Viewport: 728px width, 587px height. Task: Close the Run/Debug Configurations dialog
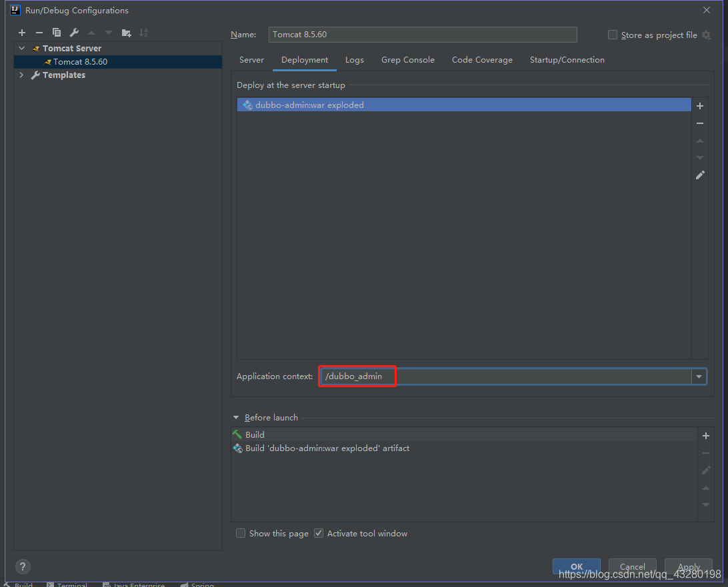[x=706, y=10]
